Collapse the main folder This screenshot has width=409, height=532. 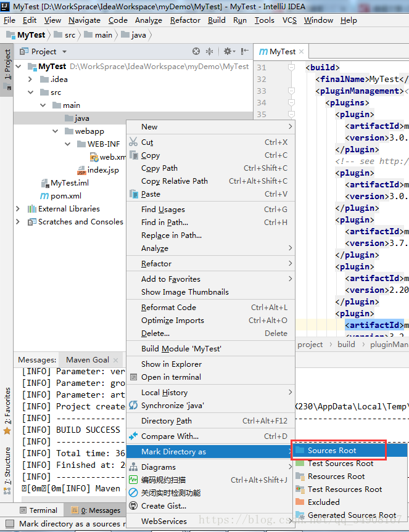(x=43, y=105)
